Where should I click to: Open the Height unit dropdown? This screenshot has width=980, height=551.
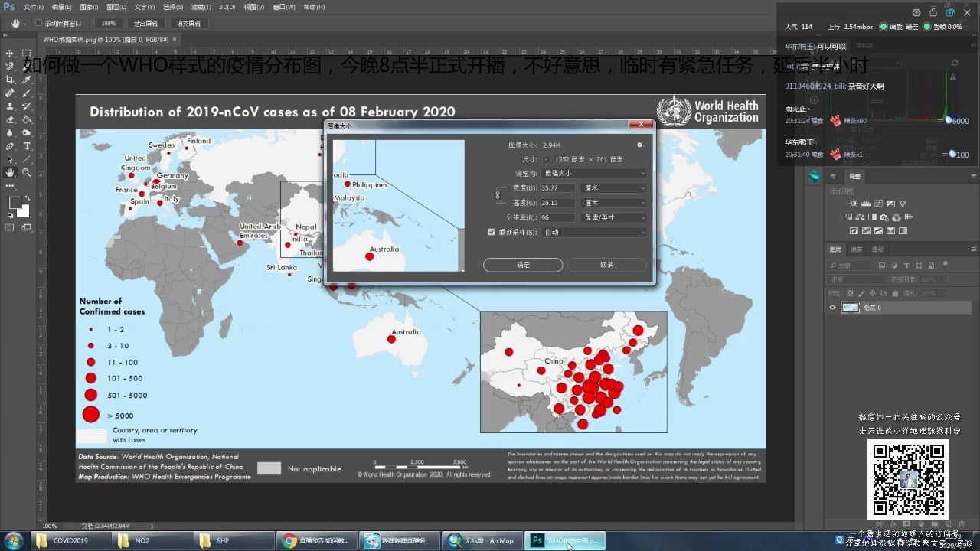click(x=614, y=203)
